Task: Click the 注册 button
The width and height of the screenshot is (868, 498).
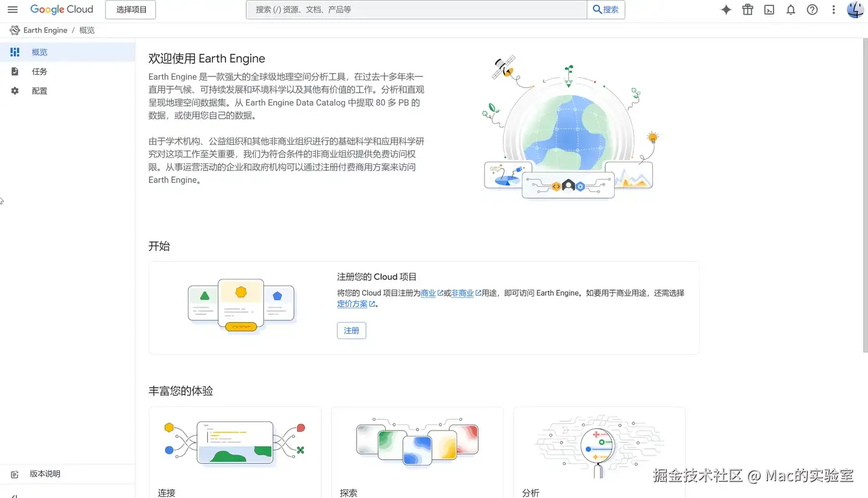Action: click(351, 331)
